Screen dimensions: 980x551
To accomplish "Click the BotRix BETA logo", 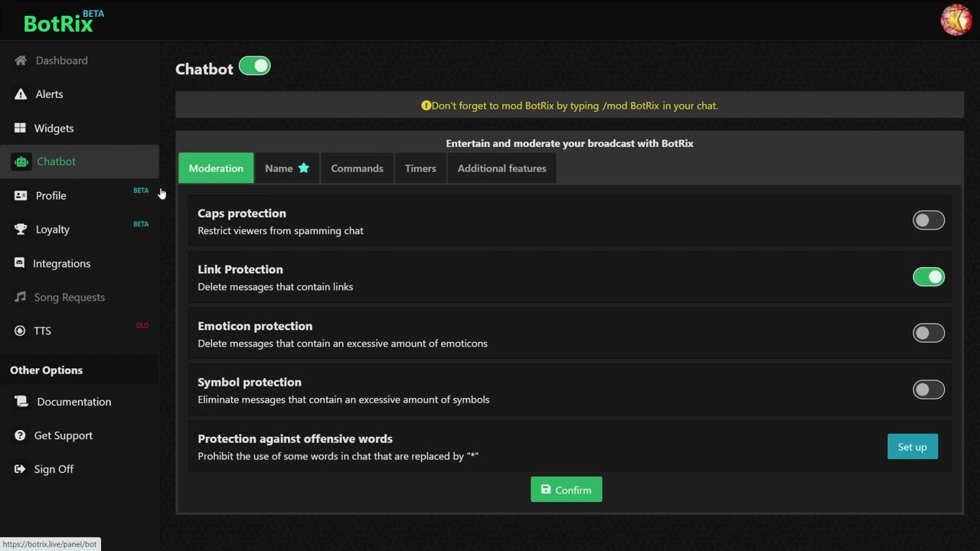I will point(64,22).
